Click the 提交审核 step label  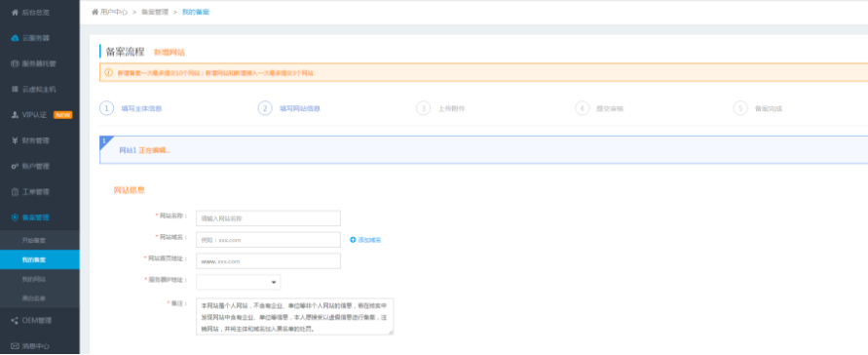[x=610, y=108]
